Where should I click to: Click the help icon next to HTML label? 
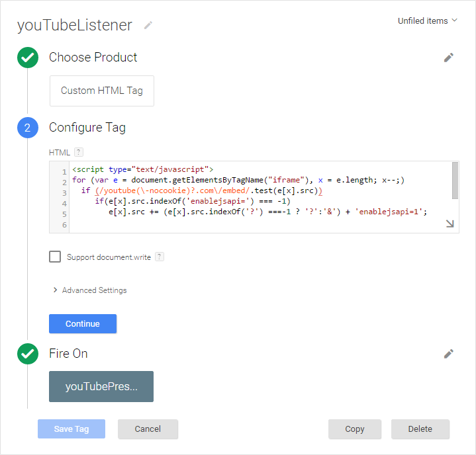coord(79,152)
